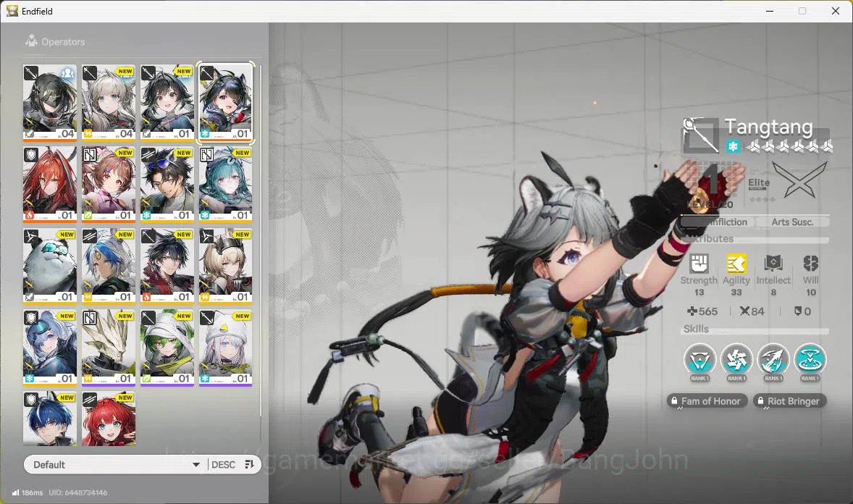Open the third skill with slashing arrow emblem
Image resolution: width=853 pixels, height=504 pixels.
pos(773,360)
